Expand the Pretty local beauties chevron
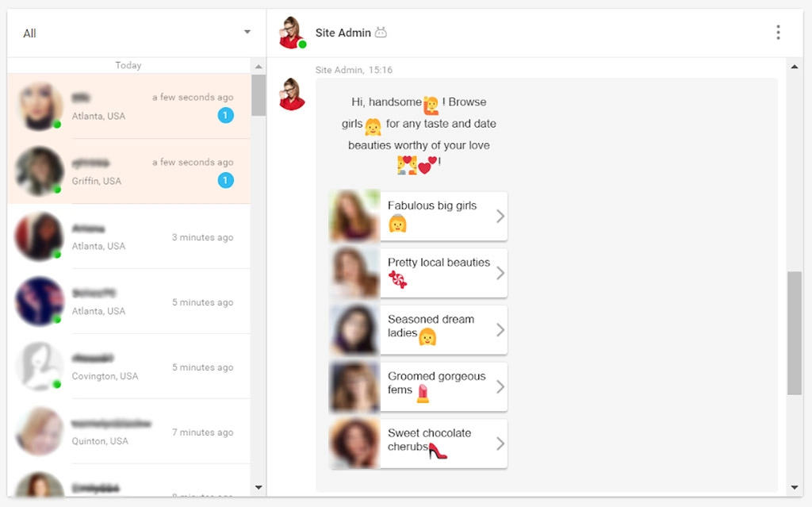812x507 pixels. (500, 273)
